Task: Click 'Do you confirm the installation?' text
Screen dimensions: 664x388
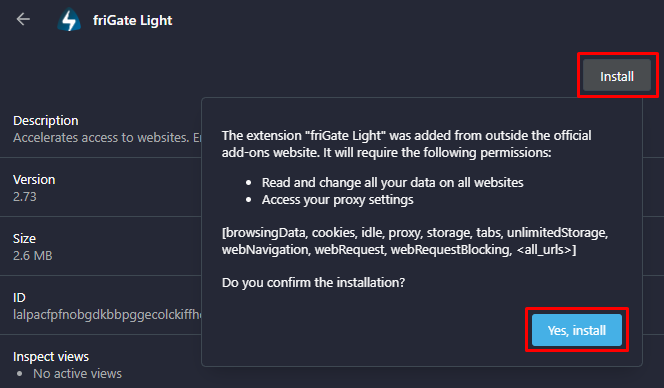Action: click(x=313, y=283)
